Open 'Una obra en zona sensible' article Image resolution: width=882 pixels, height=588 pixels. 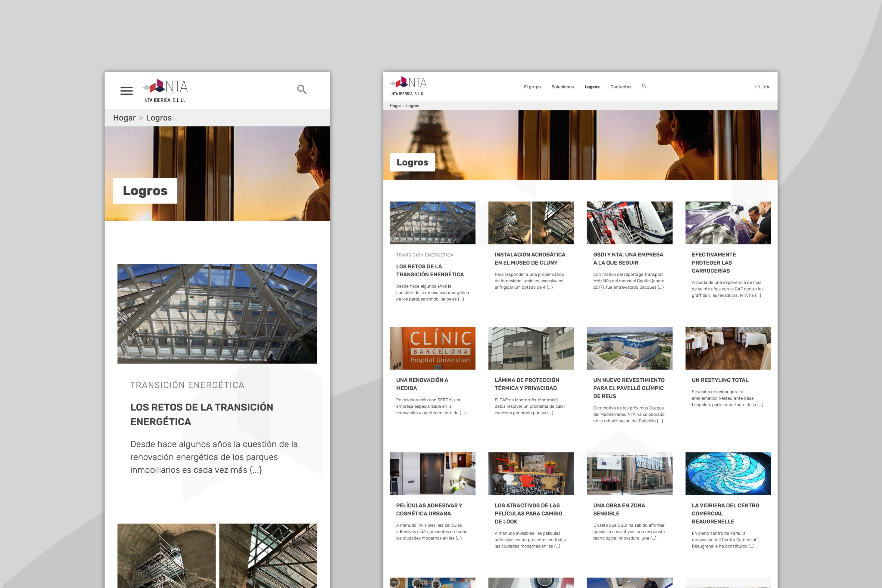pyautogui.click(x=619, y=510)
